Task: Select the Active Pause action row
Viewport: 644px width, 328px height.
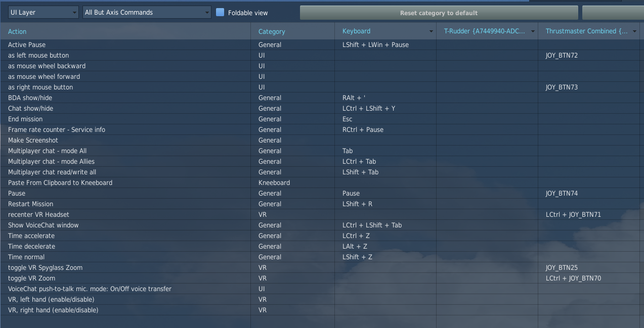Action: [27, 45]
